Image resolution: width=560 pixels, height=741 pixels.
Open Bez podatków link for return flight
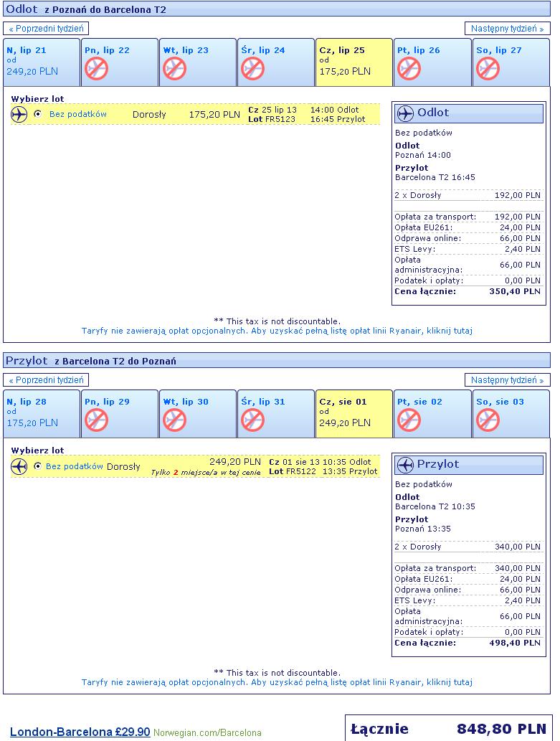coord(74,466)
